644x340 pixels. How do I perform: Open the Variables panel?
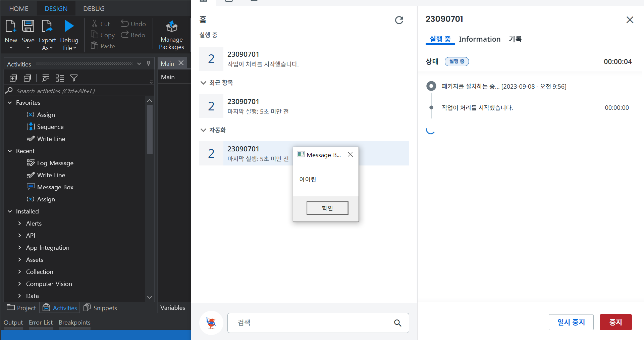[173, 308]
